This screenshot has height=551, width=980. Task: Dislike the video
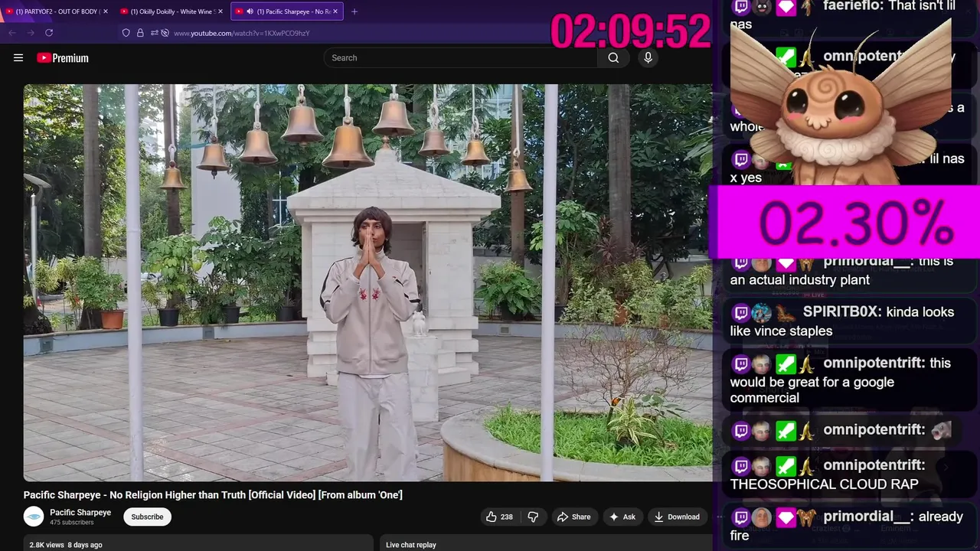tap(533, 517)
